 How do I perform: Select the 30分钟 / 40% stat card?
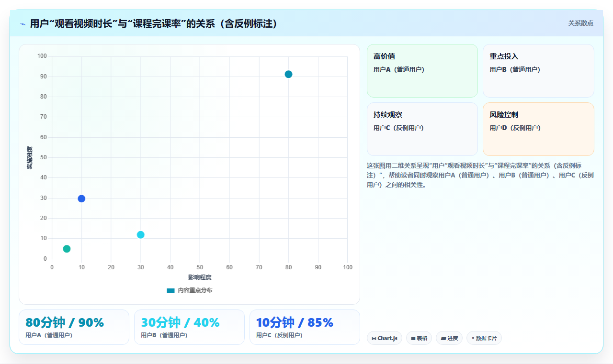pos(189,327)
